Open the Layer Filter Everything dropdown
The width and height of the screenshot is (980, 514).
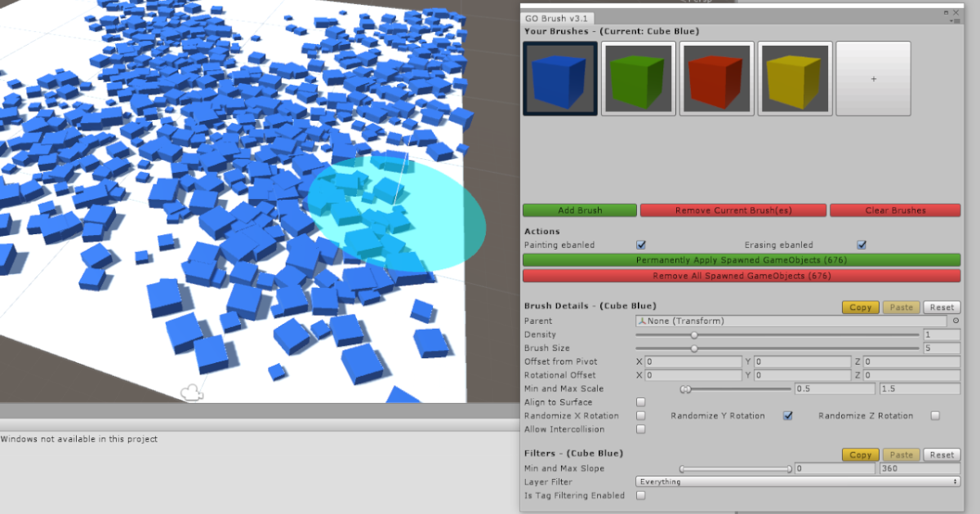tap(796, 481)
